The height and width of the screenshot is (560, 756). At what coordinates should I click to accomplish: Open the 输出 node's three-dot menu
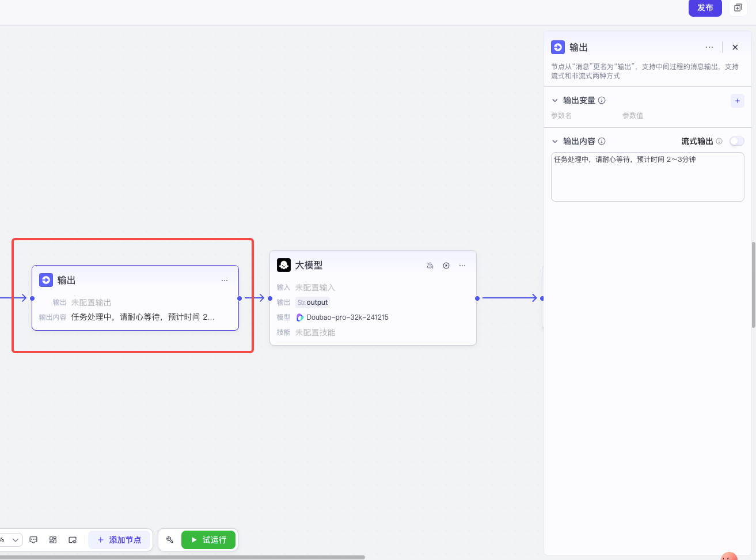(225, 281)
